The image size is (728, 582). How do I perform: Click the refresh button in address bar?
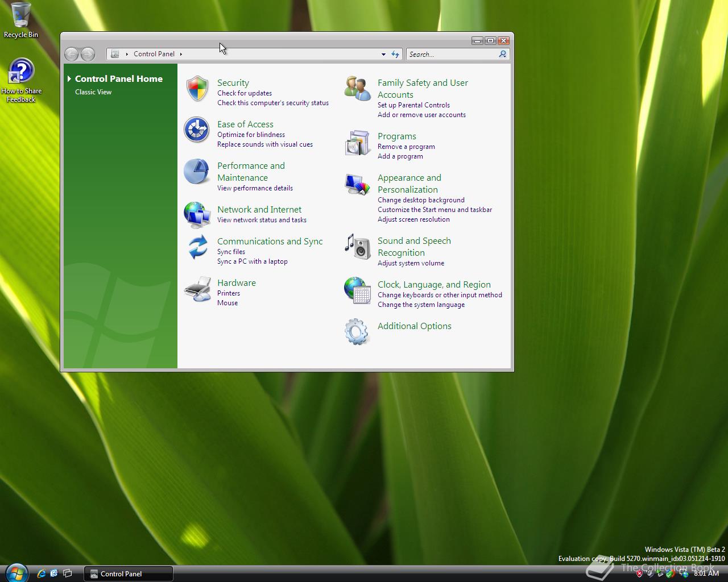tap(395, 54)
